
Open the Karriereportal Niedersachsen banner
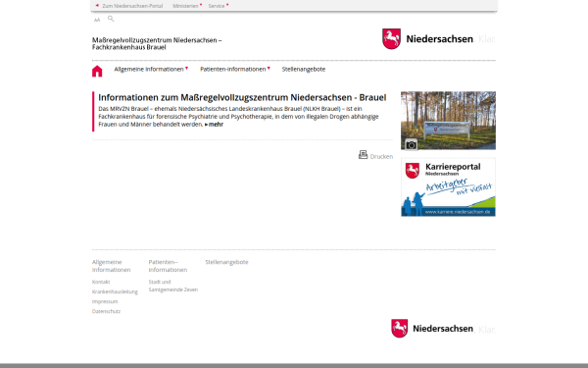tap(448, 187)
